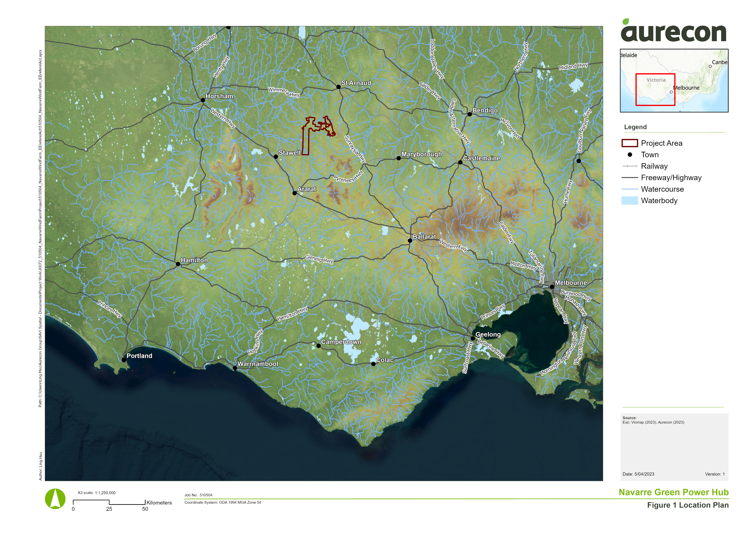Click the Camperdown town dot
756x535 pixels.
[x=318, y=346]
